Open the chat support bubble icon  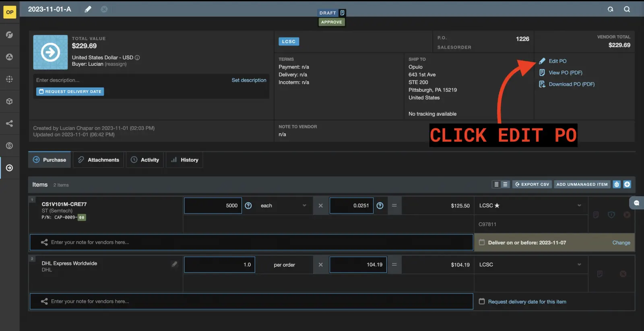[x=636, y=203]
